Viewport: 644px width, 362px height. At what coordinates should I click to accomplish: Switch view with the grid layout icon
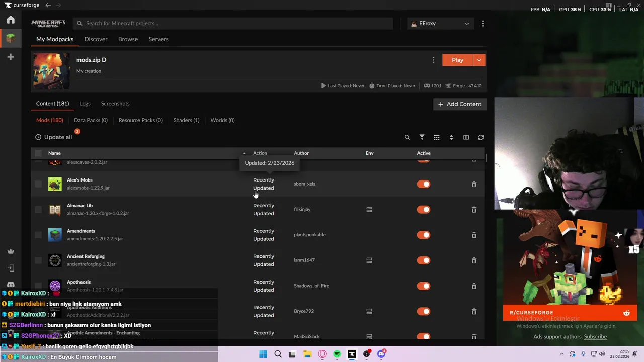[x=437, y=137]
